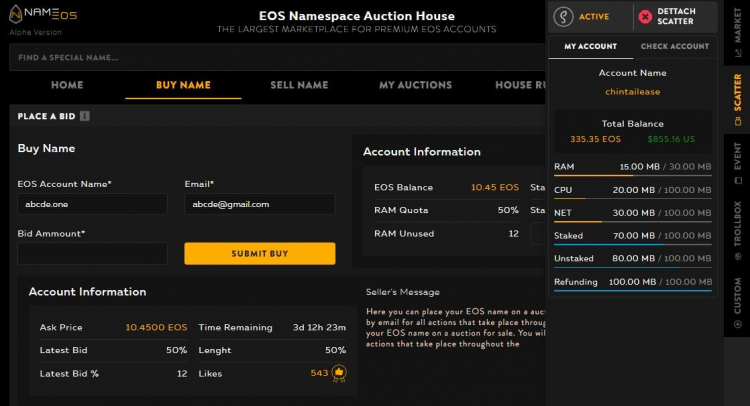Image resolution: width=750 pixels, height=406 pixels.
Task: Go to the Sell Name tab
Action: click(299, 85)
